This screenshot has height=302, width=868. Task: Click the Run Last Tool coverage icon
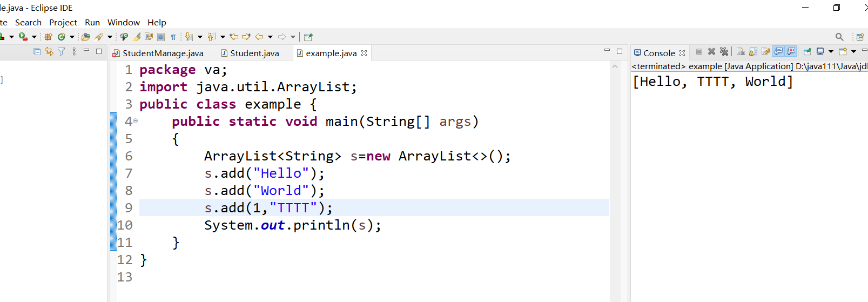(x=23, y=37)
